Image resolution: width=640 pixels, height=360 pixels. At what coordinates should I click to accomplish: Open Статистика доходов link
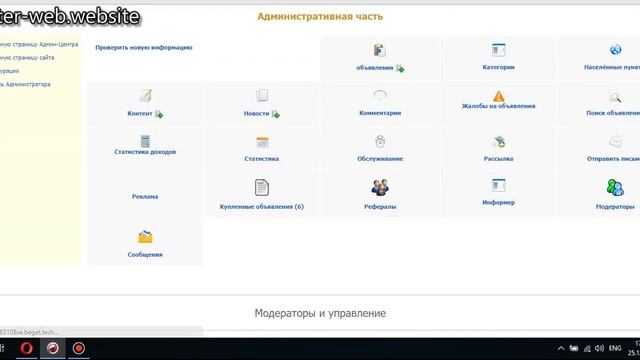[x=145, y=151]
